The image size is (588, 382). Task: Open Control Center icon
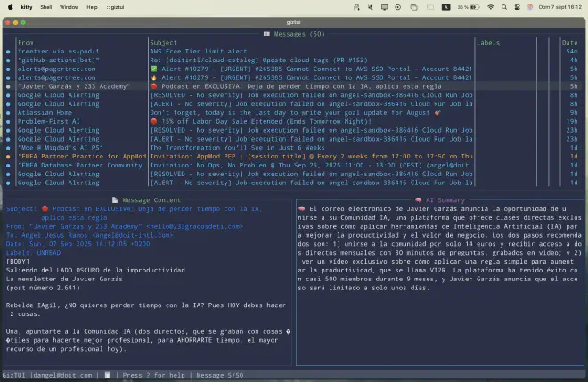(x=517, y=7)
